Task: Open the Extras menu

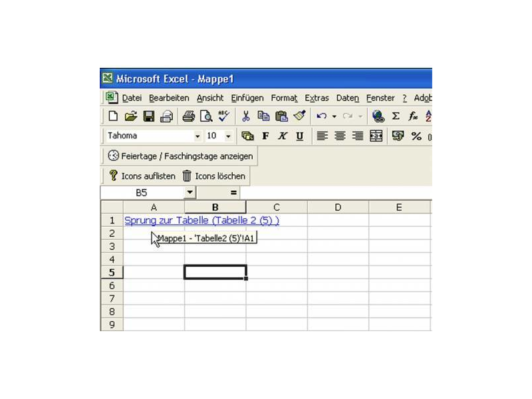Action: coord(317,98)
